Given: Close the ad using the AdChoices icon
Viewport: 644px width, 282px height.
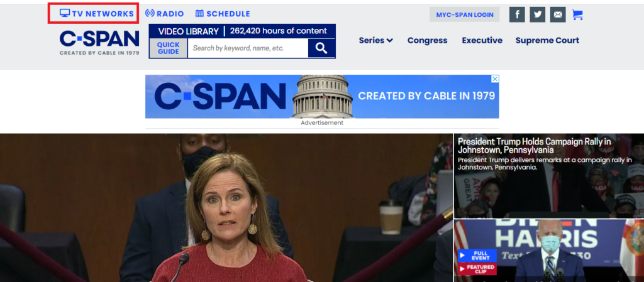Looking at the screenshot, I should coord(496,79).
